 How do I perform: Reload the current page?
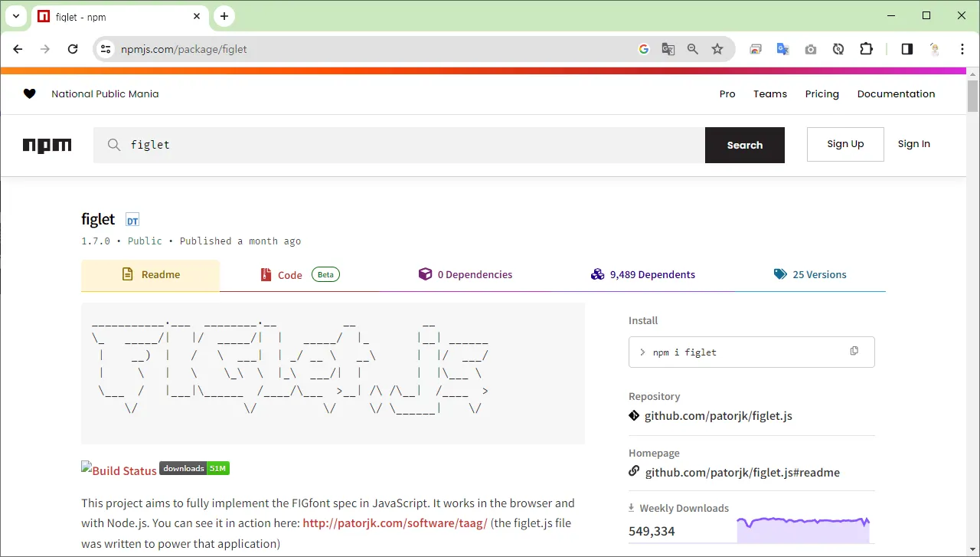73,49
